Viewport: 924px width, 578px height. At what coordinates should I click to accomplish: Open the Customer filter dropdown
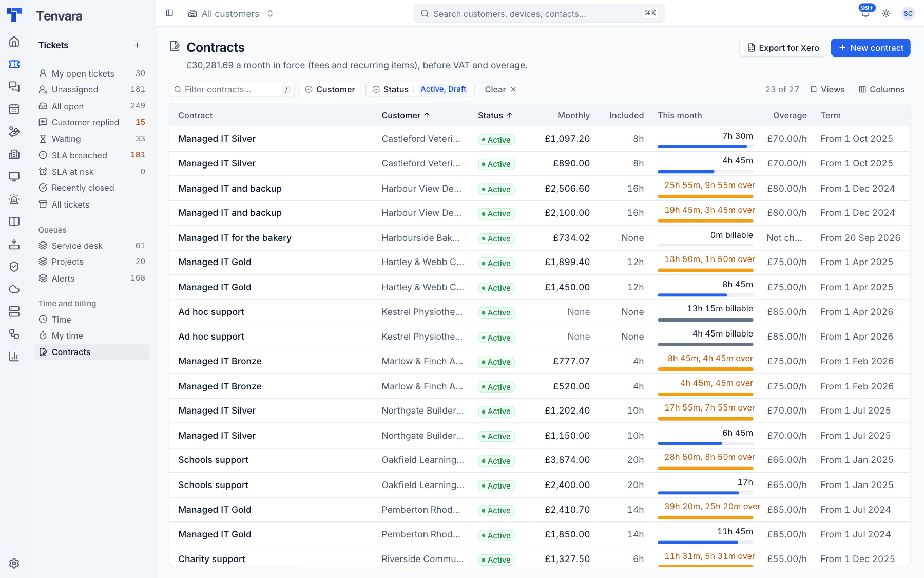point(330,89)
